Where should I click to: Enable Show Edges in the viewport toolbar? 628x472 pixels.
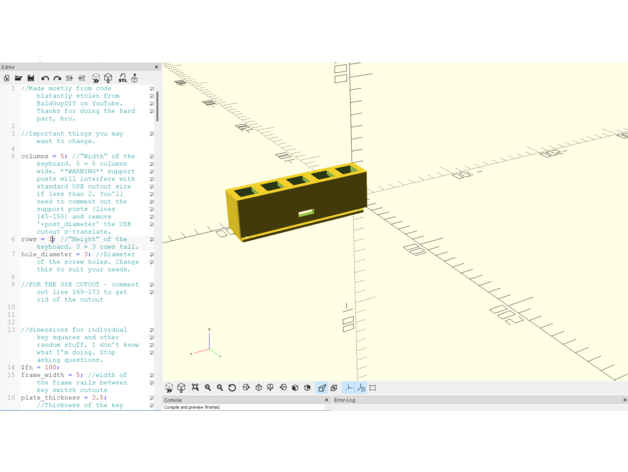(x=373, y=388)
